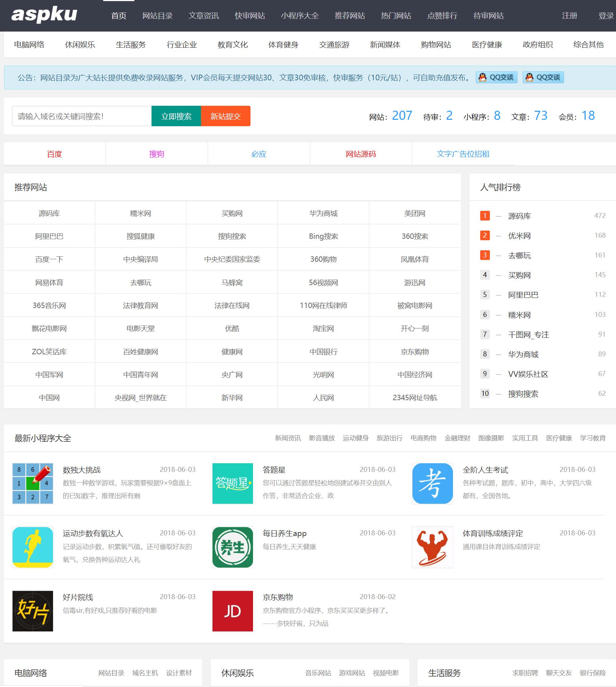Click 注册 to register
Image resolution: width=616 pixels, height=687 pixels.
(x=569, y=16)
